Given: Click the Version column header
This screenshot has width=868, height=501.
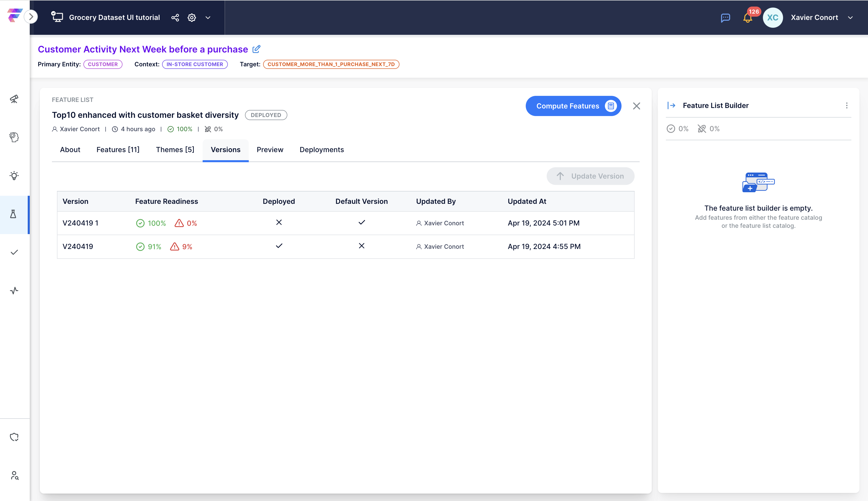Looking at the screenshot, I should point(75,201).
